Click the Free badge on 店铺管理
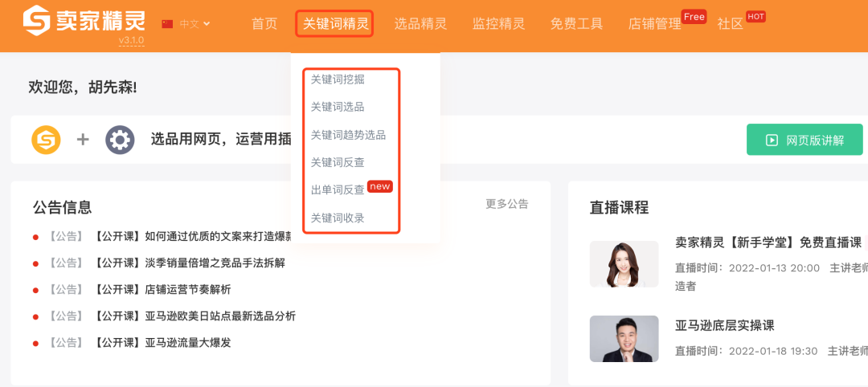The height and width of the screenshot is (387, 868). click(694, 17)
